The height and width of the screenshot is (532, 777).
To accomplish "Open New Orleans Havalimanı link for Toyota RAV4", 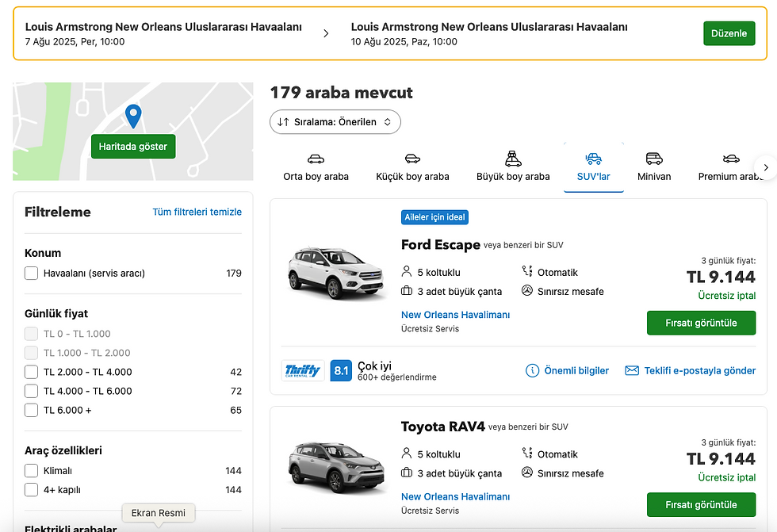I will [x=455, y=496].
